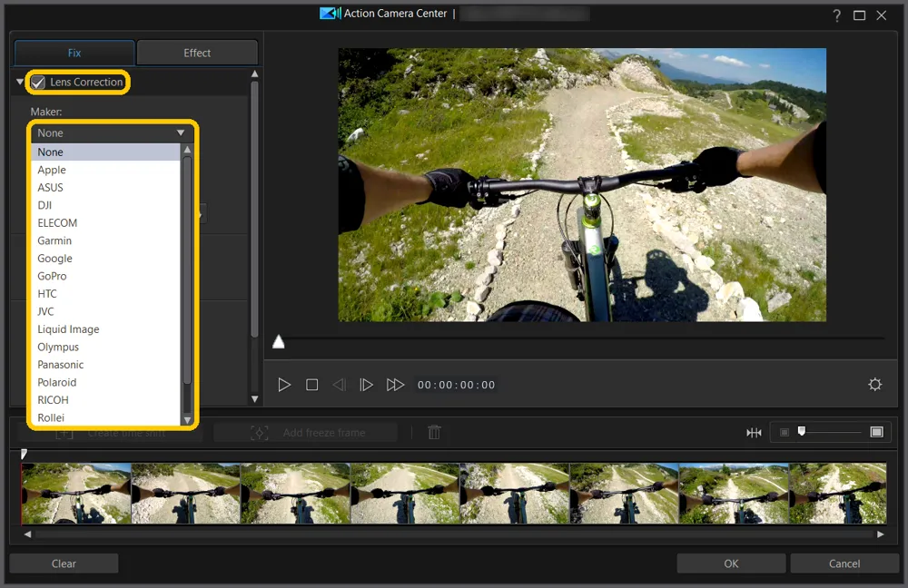Click the filmstrip scroll-left arrow
The height and width of the screenshot is (588, 908).
[27, 534]
